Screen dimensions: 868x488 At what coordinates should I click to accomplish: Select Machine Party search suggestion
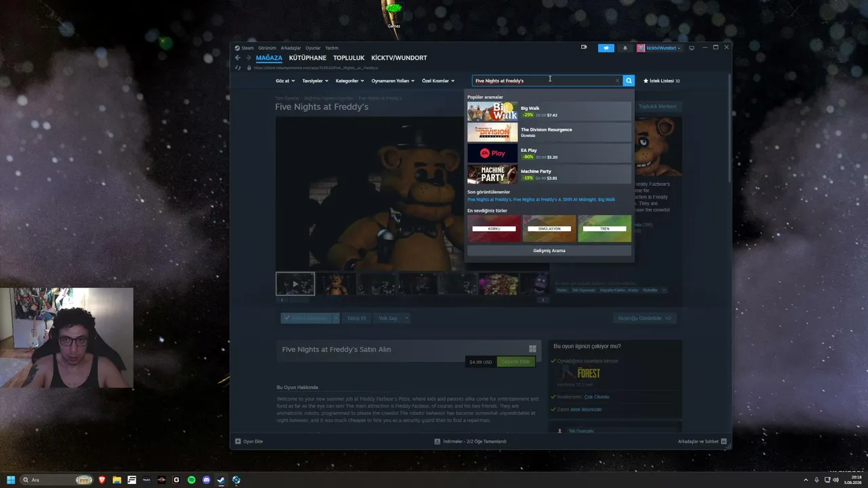549,174
